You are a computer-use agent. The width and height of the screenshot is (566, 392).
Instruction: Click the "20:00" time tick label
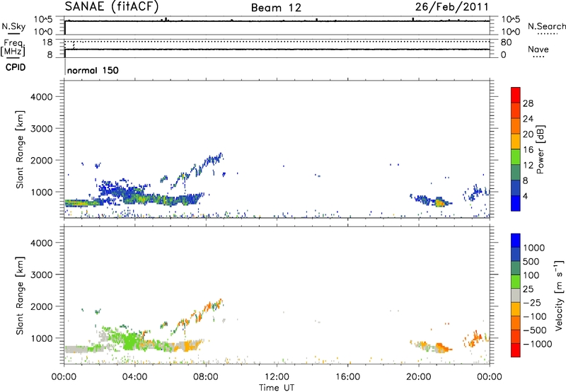click(x=418, y=377)
